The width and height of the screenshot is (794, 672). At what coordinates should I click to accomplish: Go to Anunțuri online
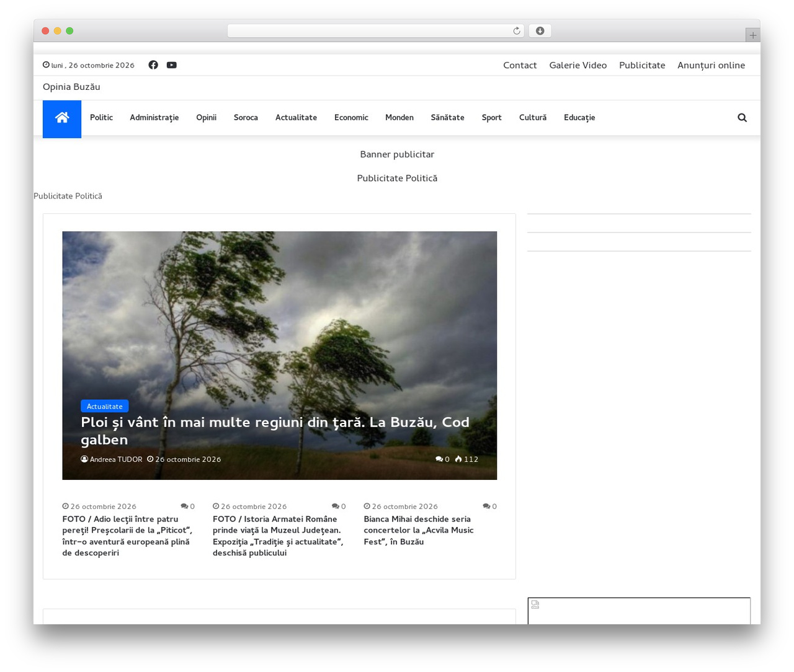coord(711,65)
